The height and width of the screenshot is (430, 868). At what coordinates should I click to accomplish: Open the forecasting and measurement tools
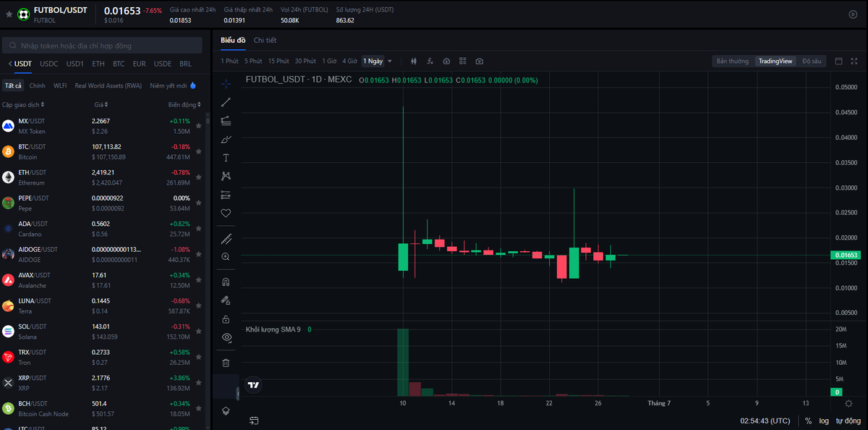pyautogui.click(x=226, y=194)
